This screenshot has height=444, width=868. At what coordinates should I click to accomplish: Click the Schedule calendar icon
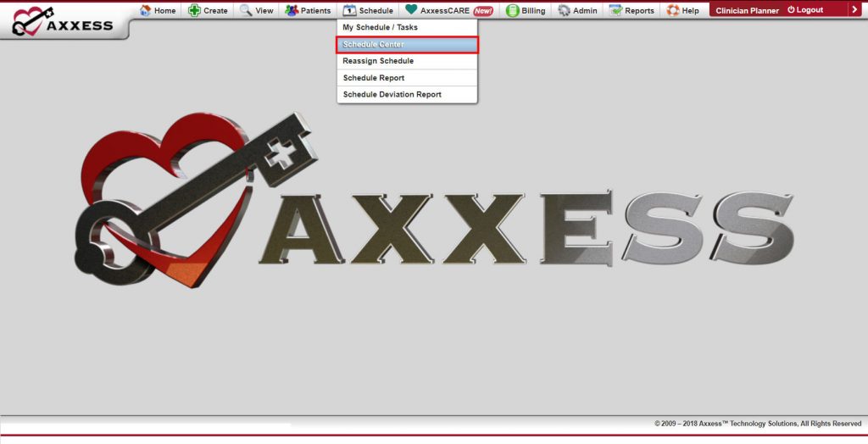tap(349, 10)
